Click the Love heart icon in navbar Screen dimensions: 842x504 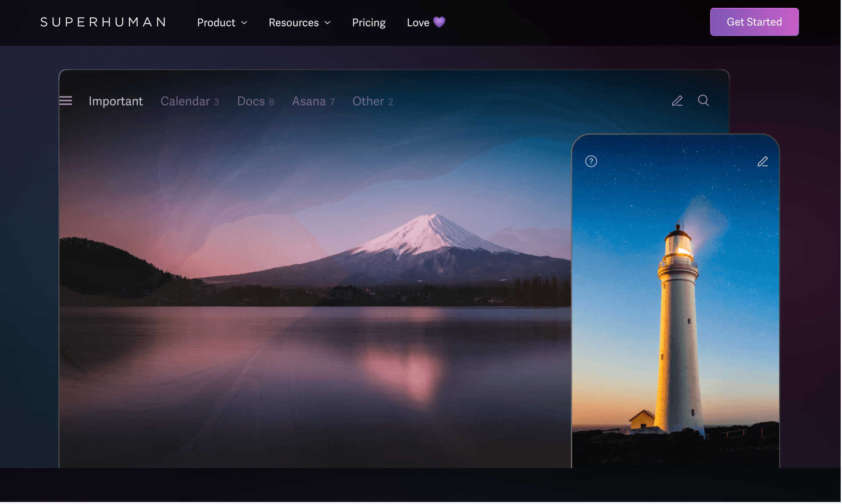(439, 21)
